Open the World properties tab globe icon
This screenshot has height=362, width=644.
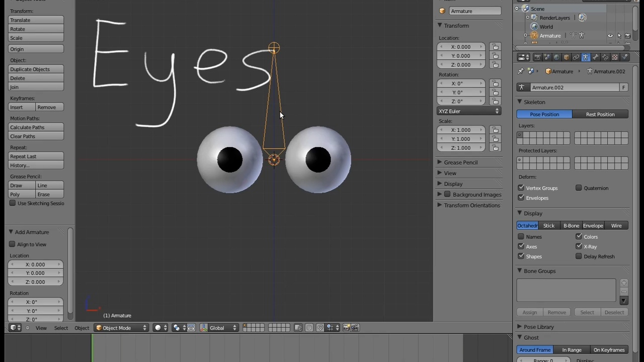(x=557, y=57)
